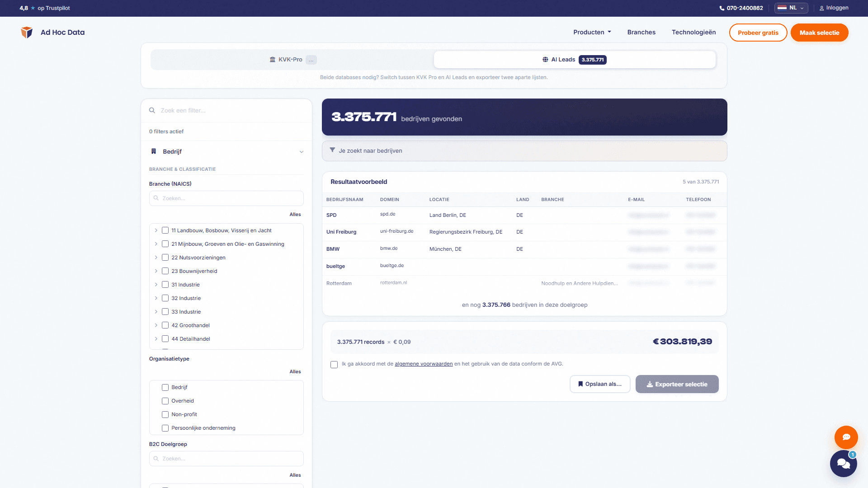Click the bank icon on KVK-Pro
The height and width of the screenshot is (488, 868).
[273, 60]
